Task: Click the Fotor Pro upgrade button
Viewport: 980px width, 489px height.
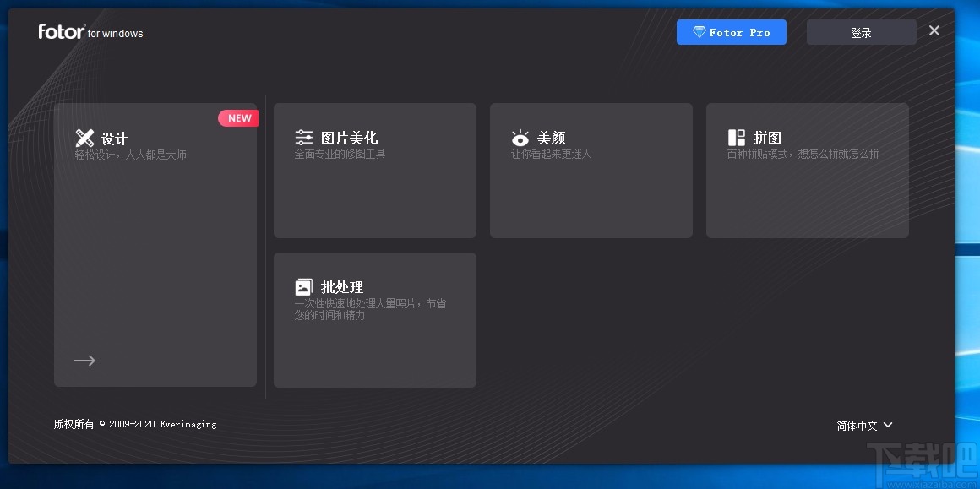Action: pyautogui.click(x=732, y=31)
